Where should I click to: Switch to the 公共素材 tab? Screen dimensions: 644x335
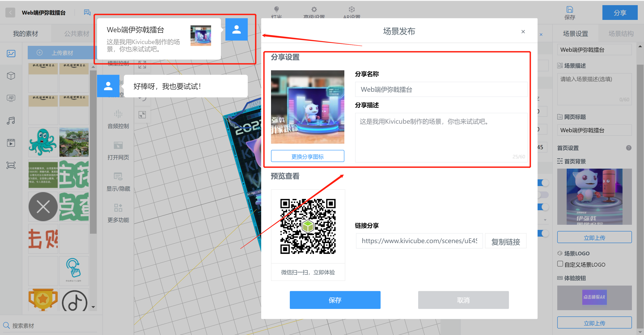[76, 34]
